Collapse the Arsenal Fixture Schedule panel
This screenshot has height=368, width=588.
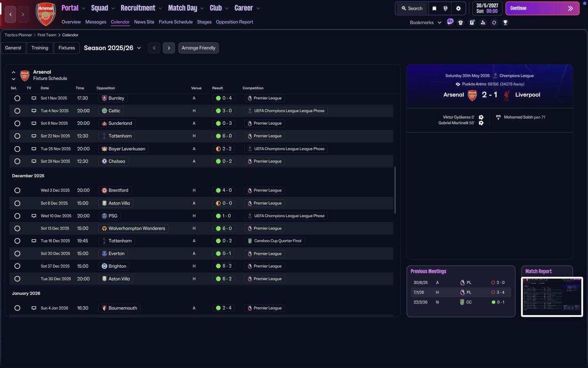(13, 72)
